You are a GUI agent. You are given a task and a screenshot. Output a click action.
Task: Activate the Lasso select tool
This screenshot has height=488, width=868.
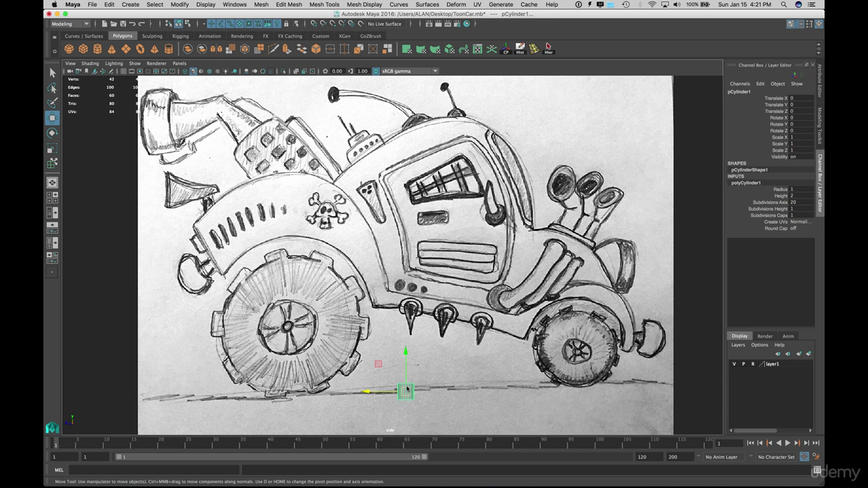pos(52,88)
